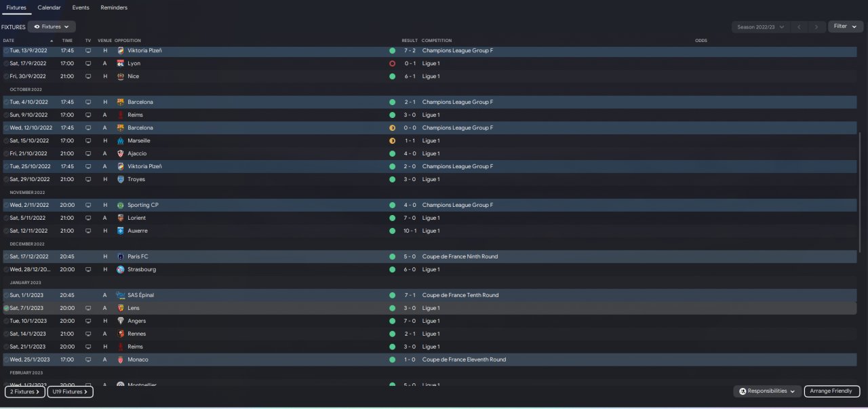
Task: Click the Arrange Friendly button
Action: pos(831,391)
